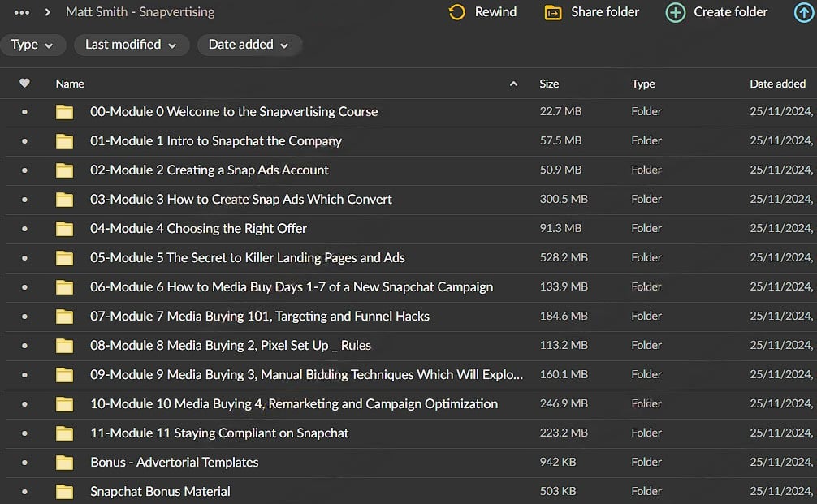Toggle favorite dot for Module 0 Welcome folder

[24, 112]
